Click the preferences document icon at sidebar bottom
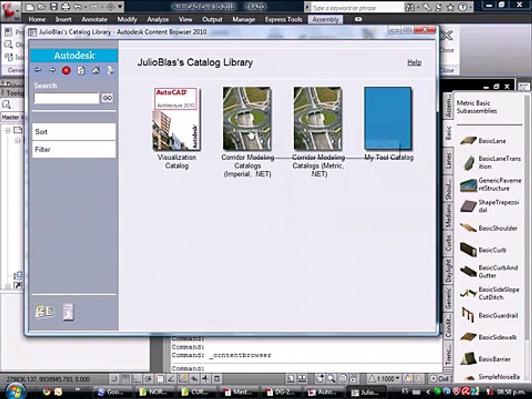Screen dimensions: 532x399 tap(68, 311)
